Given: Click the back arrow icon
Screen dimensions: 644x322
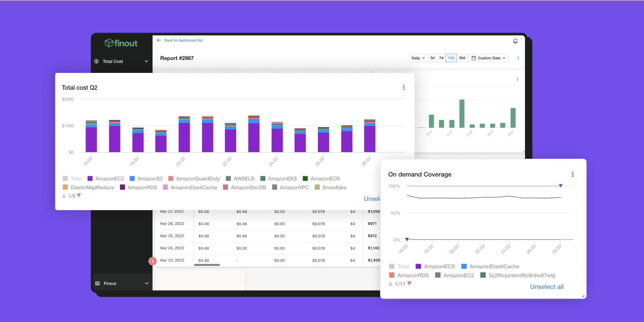Looking at the screenshot, I should coord(159,40).
